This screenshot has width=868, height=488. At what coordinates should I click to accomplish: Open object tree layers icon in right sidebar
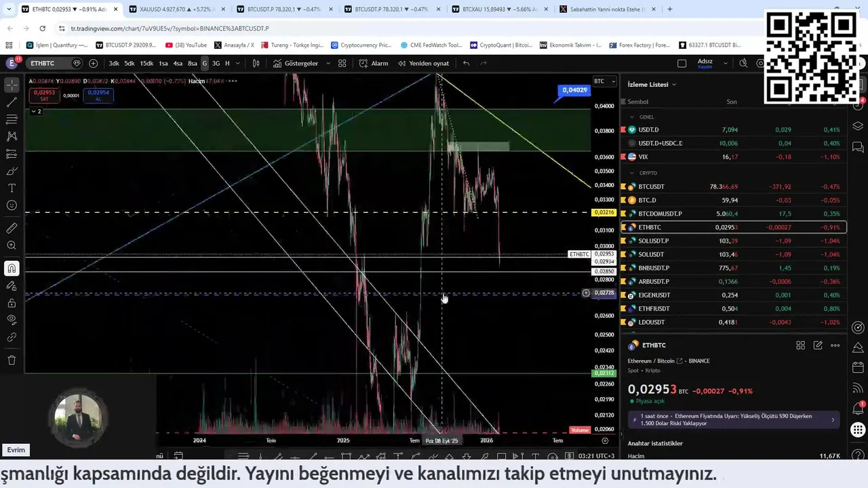point(858,126)
